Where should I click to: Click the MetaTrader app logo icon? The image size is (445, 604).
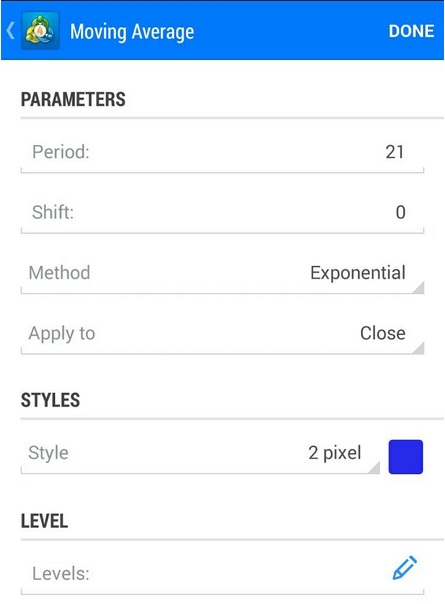point(40,30)
